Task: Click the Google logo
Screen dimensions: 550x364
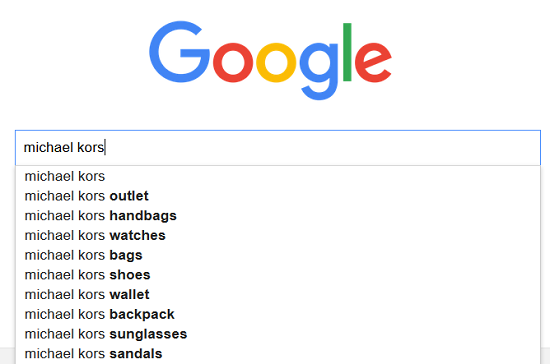Action: [270, 61]
